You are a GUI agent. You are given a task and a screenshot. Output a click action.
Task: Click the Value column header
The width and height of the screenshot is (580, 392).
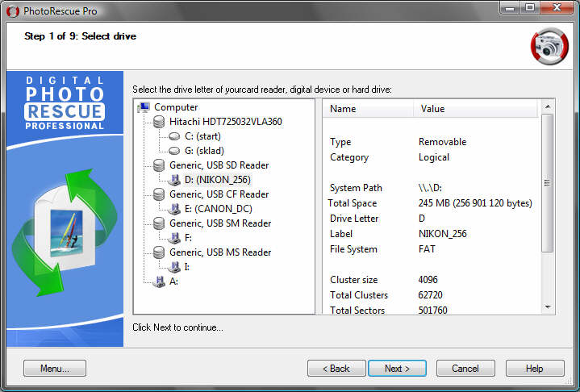pyautogui.click(x=475, y=109)
